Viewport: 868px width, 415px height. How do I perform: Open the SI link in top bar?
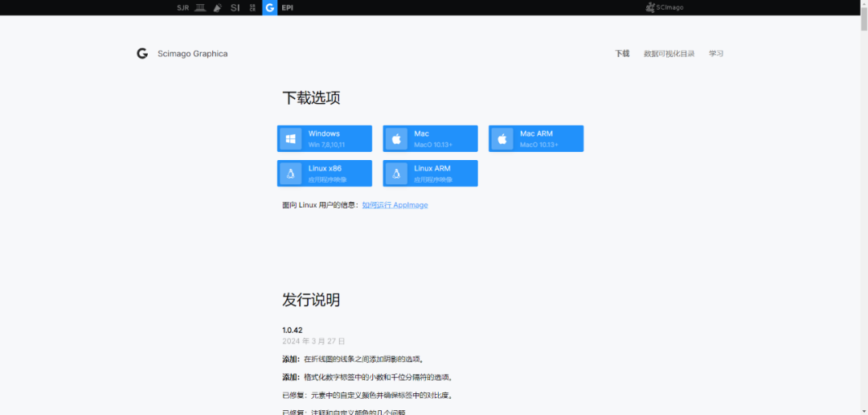[x=235, y=8]
